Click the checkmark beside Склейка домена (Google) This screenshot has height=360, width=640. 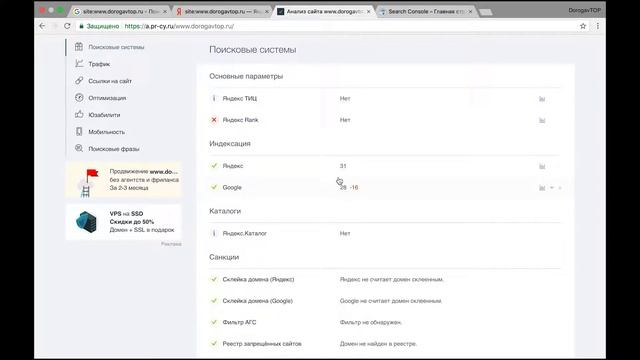coord(214,301)
